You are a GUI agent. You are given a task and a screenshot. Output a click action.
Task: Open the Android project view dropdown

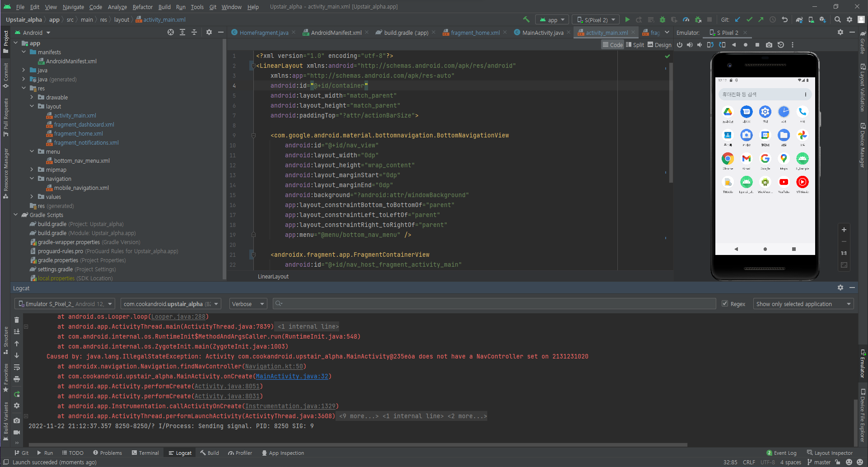[x=33, y=33]
